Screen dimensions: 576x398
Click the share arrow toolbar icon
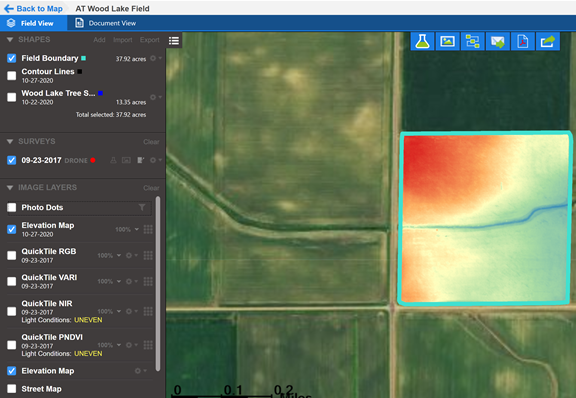tap(548, 41)
